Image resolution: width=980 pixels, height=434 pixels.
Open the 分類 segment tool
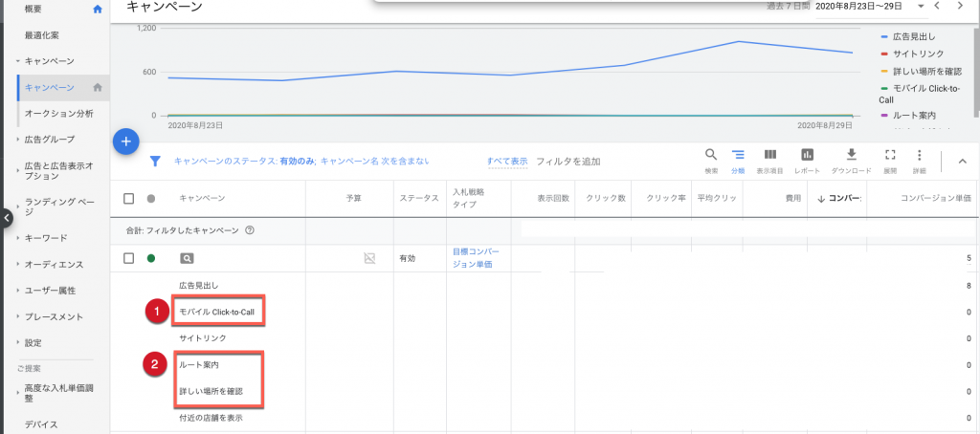[x=738, y=161]
